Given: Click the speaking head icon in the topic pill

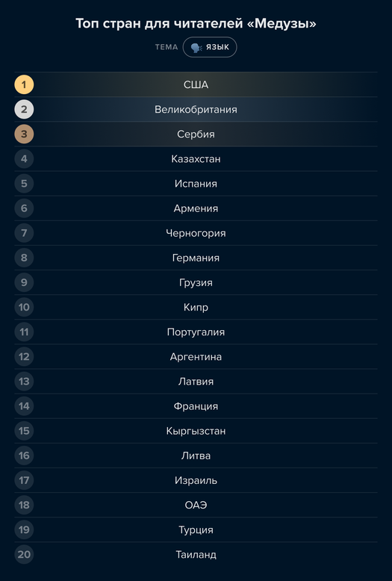Looking at the screenshot, I should (196, 48).
